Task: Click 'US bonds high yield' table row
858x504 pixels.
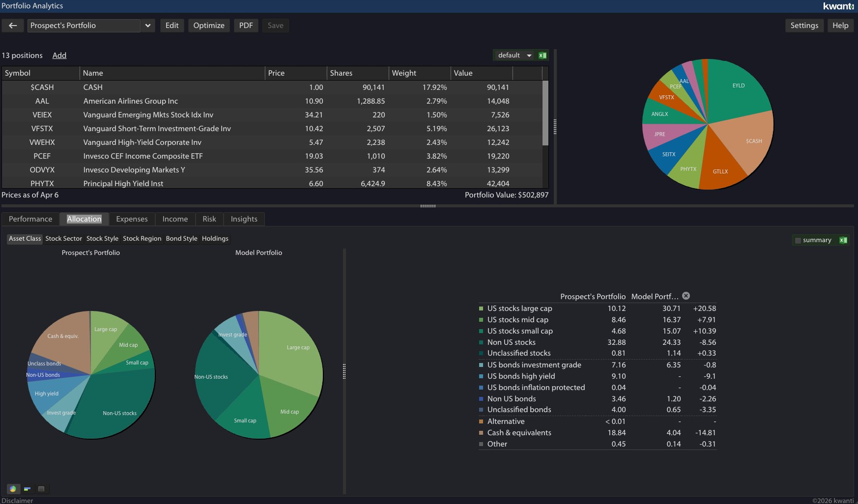Action: click(597, 376)
